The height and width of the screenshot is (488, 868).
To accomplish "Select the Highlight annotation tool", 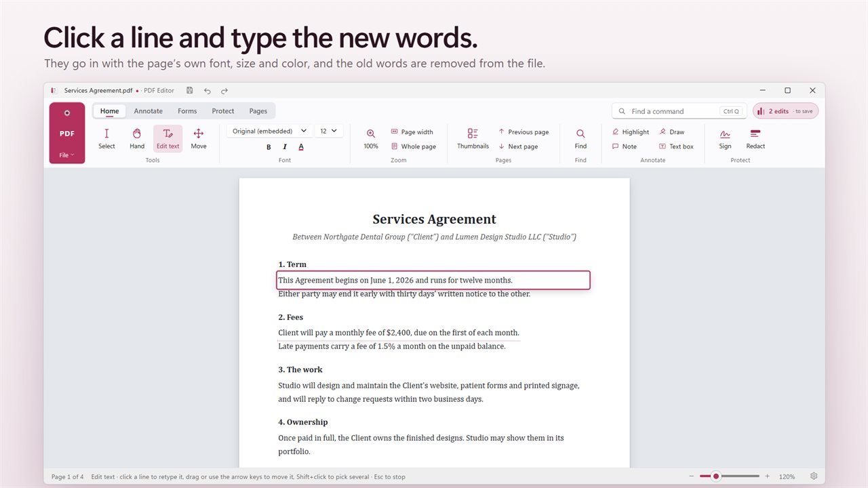I will 630,132.
